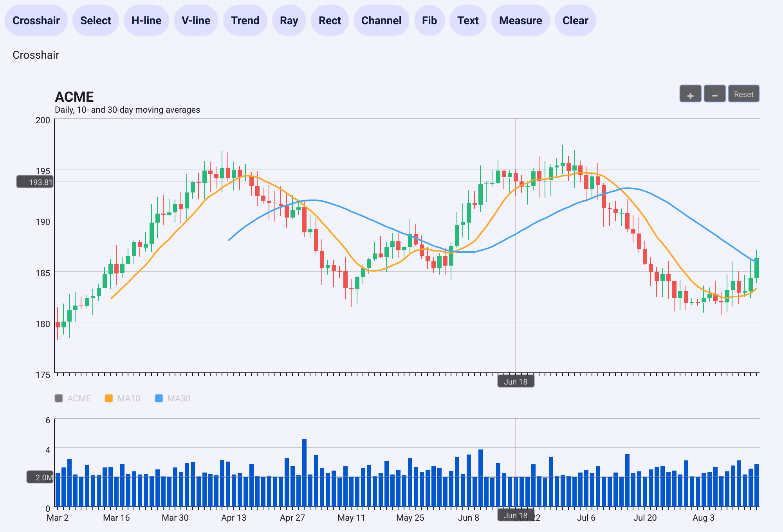Click the MA10 legend label
Viewport: 783px width, 532px height.
[129, 398]
